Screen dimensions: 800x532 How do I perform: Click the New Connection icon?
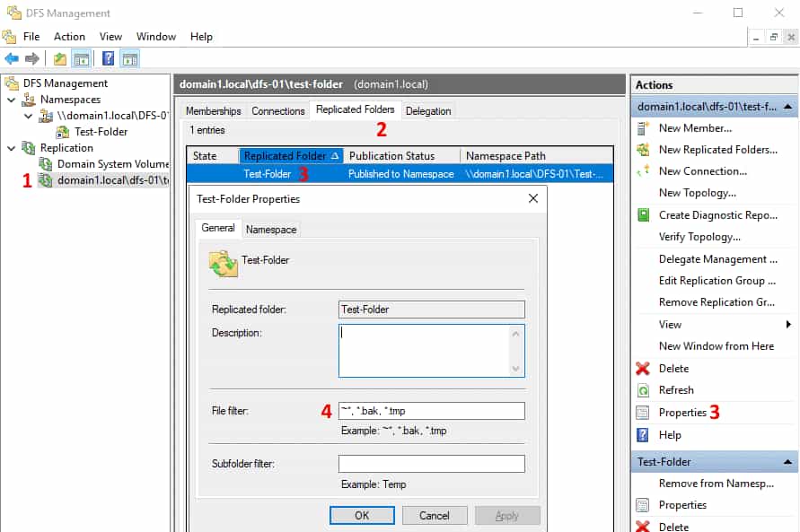pos(643,171)
